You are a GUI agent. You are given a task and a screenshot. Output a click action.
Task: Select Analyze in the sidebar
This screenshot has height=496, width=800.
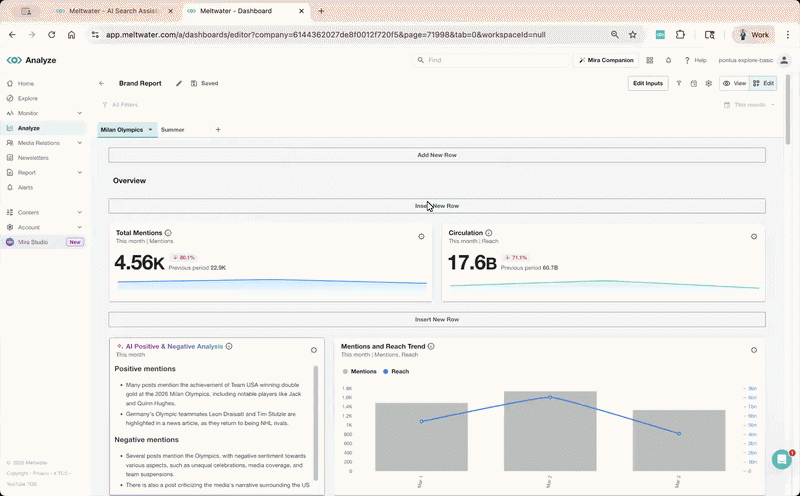[x=29, y=128]
